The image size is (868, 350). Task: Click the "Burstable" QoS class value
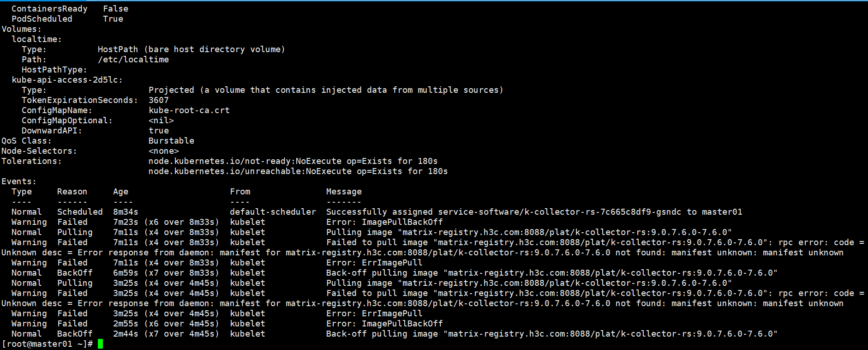171,141
